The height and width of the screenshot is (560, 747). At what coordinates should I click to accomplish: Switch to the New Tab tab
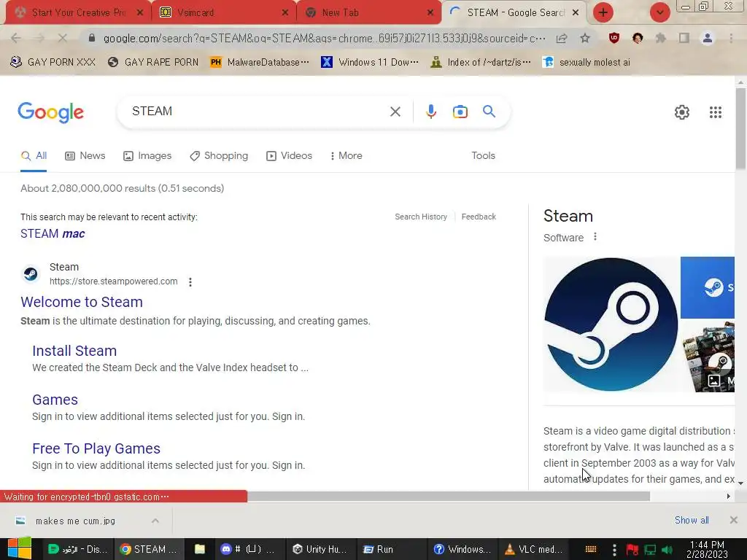(x=368, y=12)
